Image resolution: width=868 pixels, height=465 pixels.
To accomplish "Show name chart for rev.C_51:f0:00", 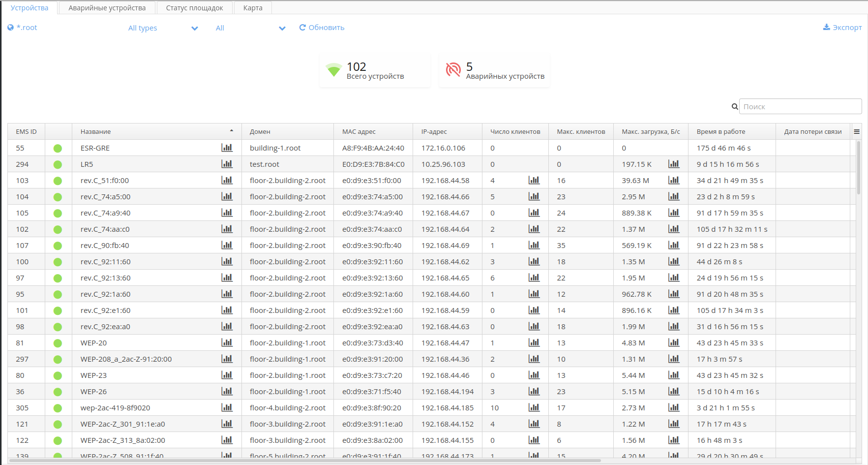I will coord(227,180).
